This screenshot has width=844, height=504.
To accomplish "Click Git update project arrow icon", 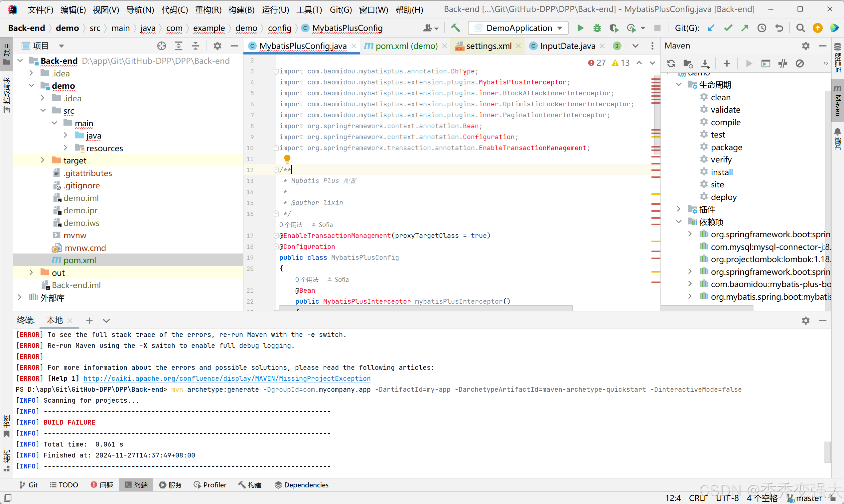I will tap(711, 28).
